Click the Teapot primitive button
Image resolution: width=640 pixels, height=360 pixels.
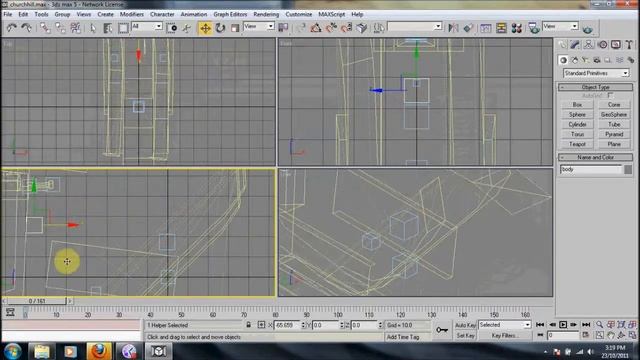(x=577, y=144)
